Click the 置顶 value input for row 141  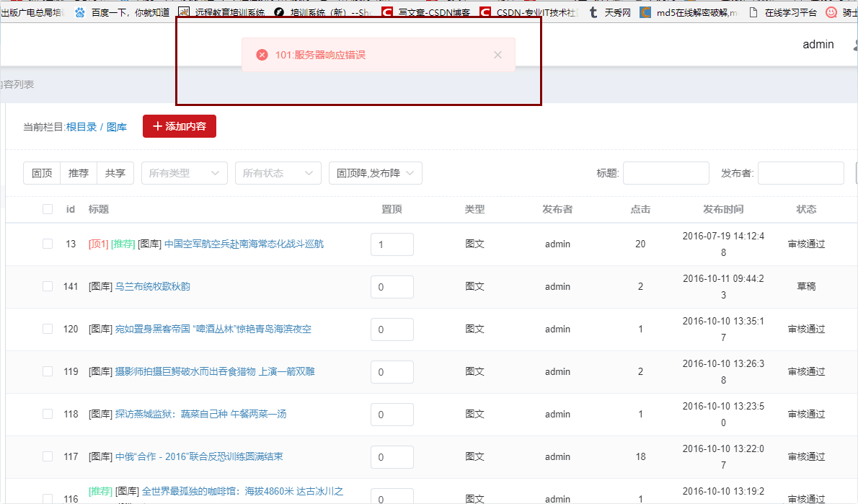392,287
